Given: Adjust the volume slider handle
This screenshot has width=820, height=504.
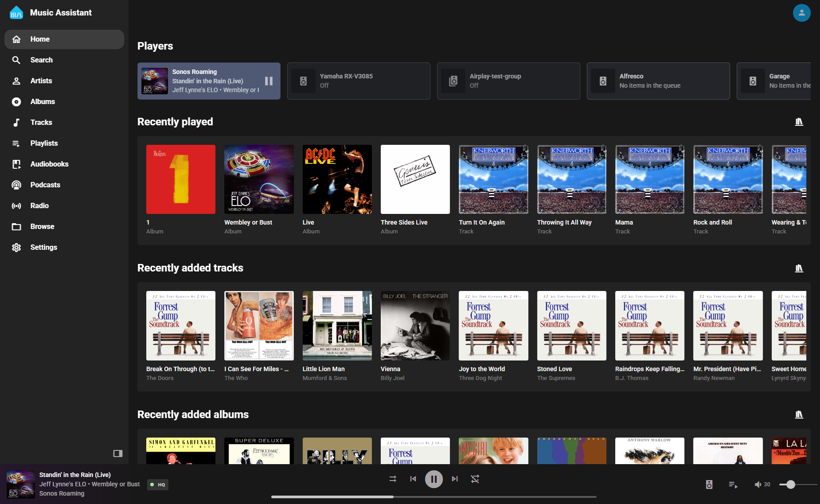Looking at the screenshot, I should pyautogui.click(x=790, y=485).
